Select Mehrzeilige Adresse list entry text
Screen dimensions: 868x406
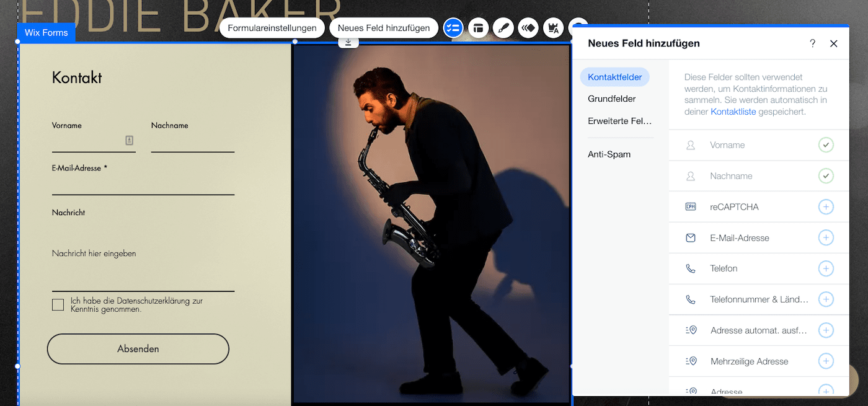(x=749, y=361)
